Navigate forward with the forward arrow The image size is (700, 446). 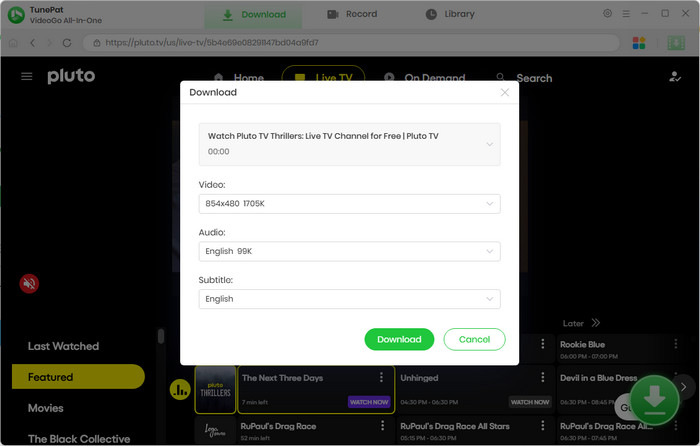pyautogui.click(x=50, y=43)
